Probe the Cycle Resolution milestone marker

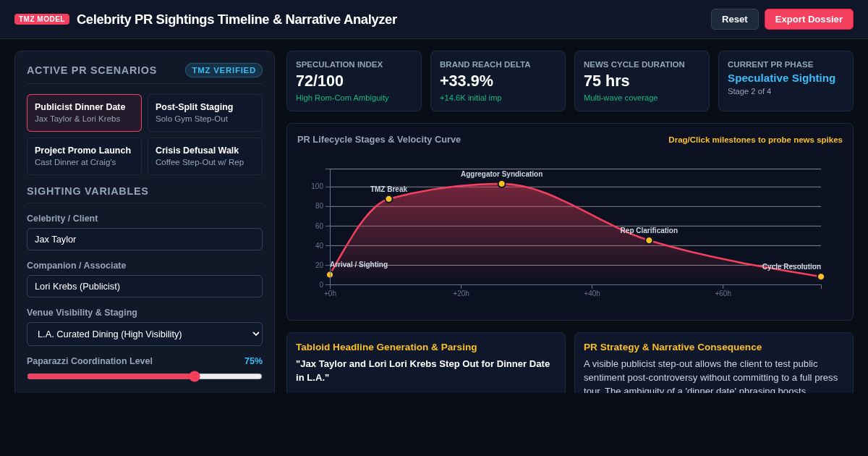[x=821, y=276]
